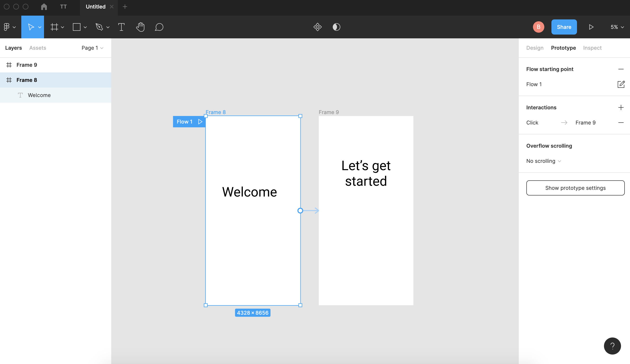The image size is (630, 364).
Task: Click the Share button
Action: pyautogui.click(x=564, y=27)
